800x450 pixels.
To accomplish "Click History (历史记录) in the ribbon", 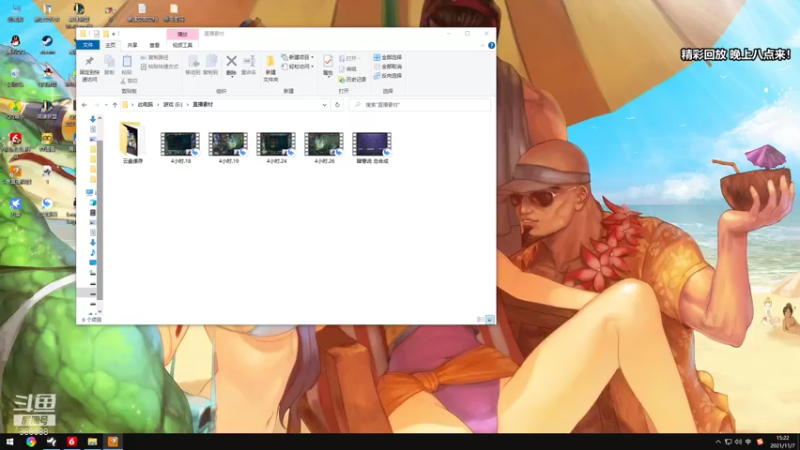I will pos(353,80).
